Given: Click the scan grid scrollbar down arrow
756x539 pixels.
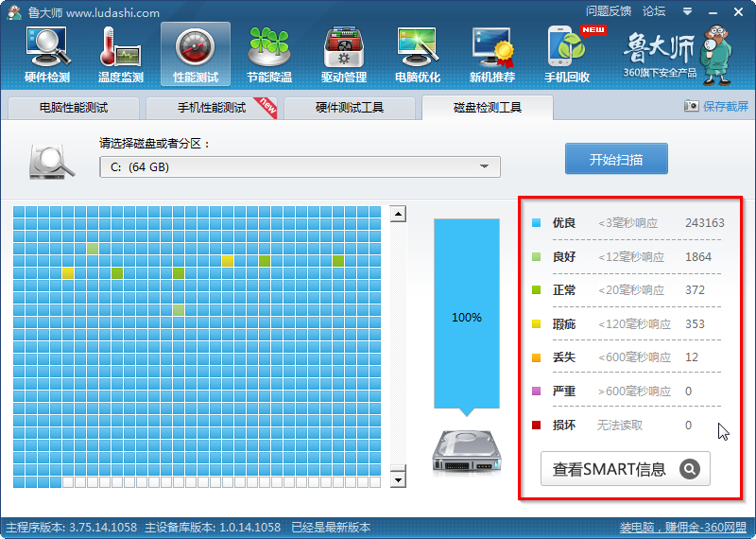Looking at the screenshot, I should (398, 479).
